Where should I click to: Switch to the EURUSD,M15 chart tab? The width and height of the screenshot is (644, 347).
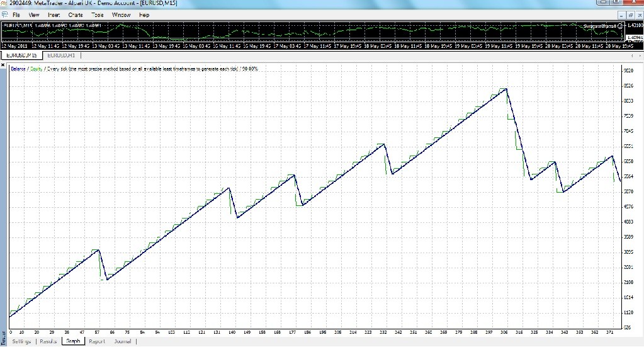21,55
